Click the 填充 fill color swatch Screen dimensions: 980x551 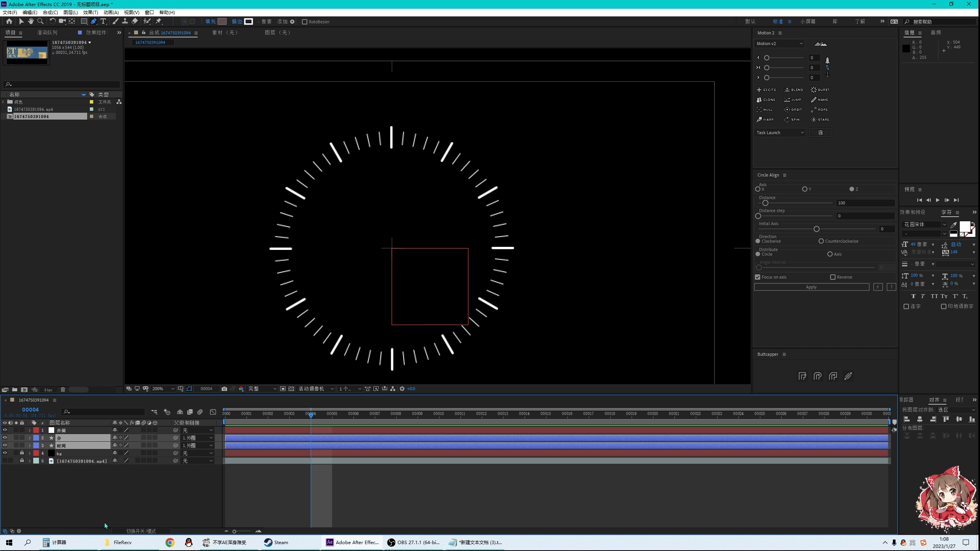click(222, 21)
